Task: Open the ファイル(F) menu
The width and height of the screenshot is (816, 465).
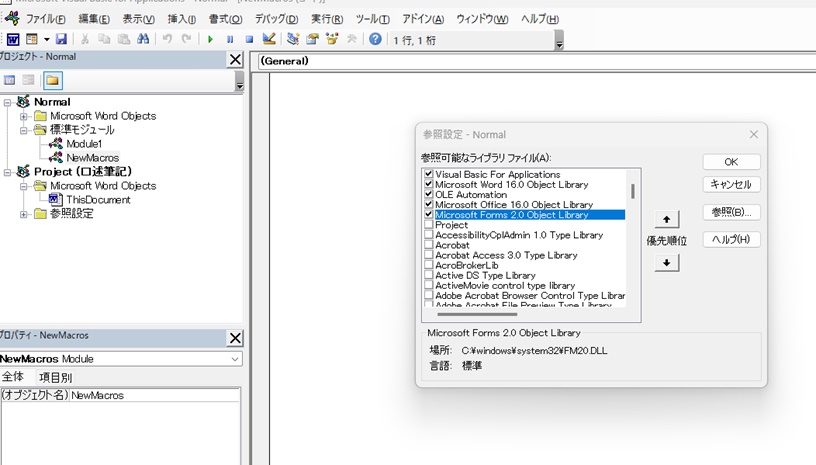Action: pos(45,19)
